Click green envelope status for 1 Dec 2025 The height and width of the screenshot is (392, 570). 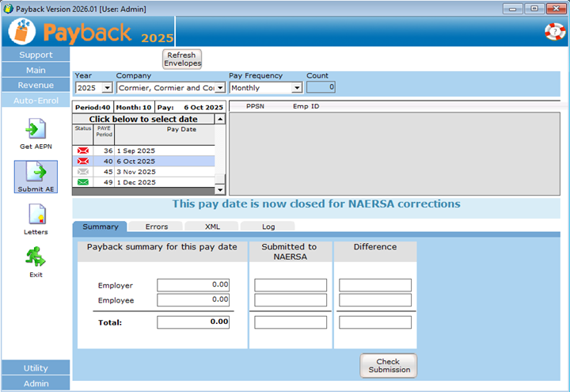click(x=83, y=182)
